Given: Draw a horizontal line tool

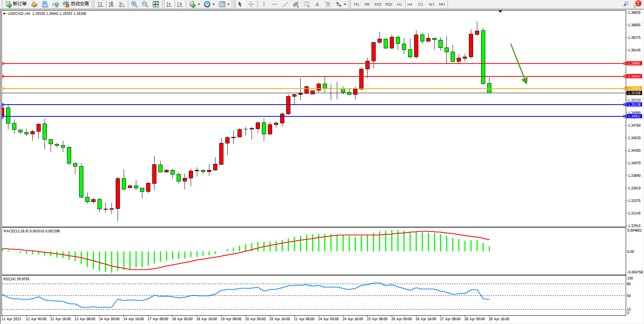Looking at the screenshot, I should 275,4.
